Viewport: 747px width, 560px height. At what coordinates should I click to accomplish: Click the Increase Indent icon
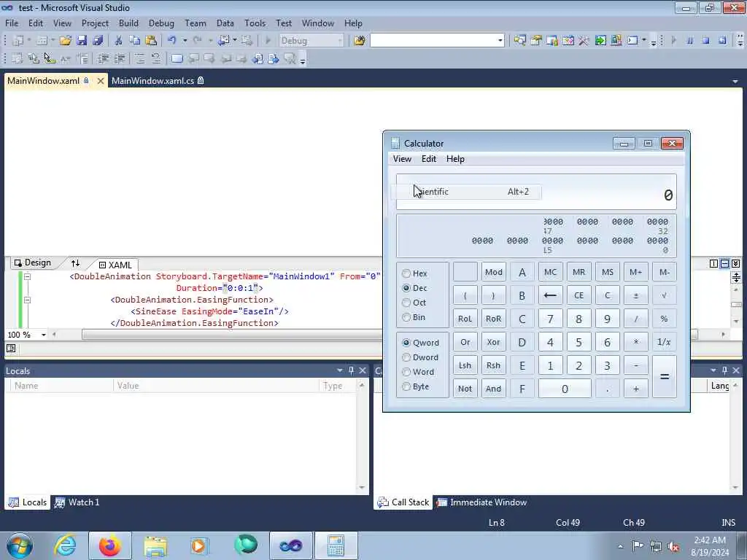click(x=120, y=58)
